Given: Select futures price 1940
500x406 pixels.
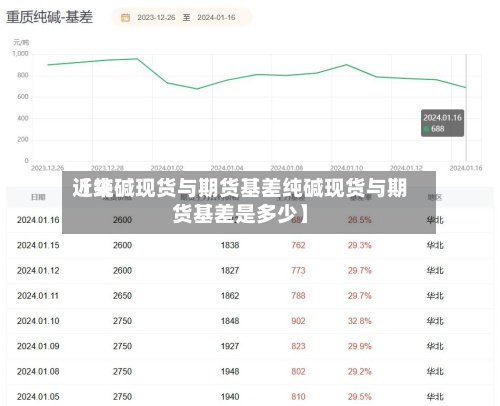Looking at the screenshot, I should (x=230, y=397).
